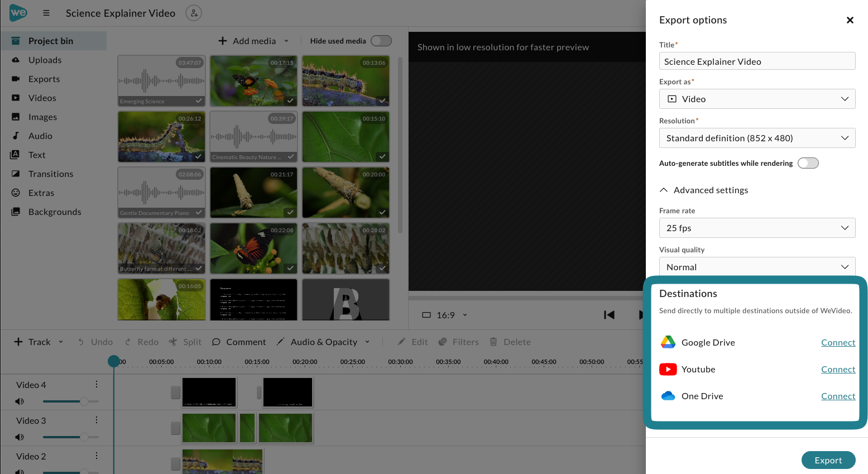Click the Export button

(828, 460)
